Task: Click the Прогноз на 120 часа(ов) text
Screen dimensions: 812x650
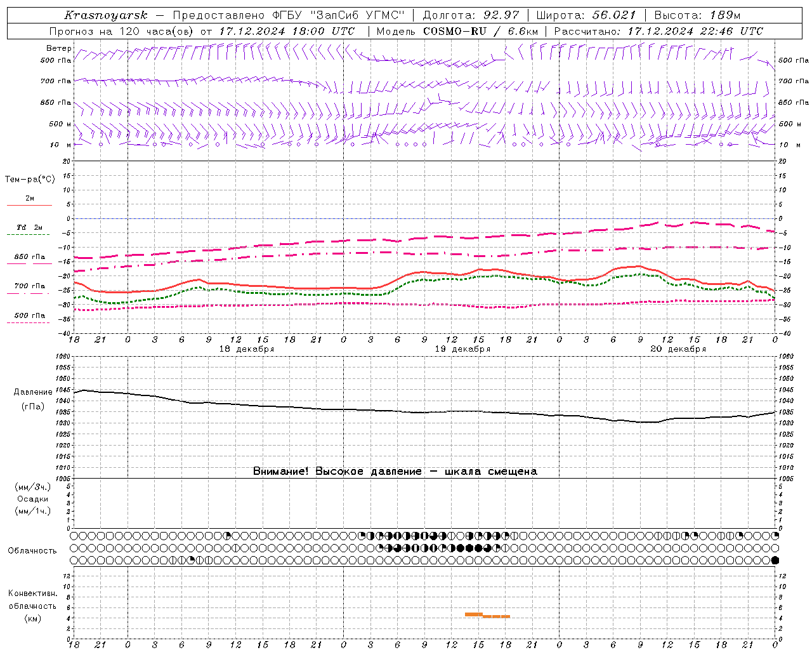Action: pos(122,31)
